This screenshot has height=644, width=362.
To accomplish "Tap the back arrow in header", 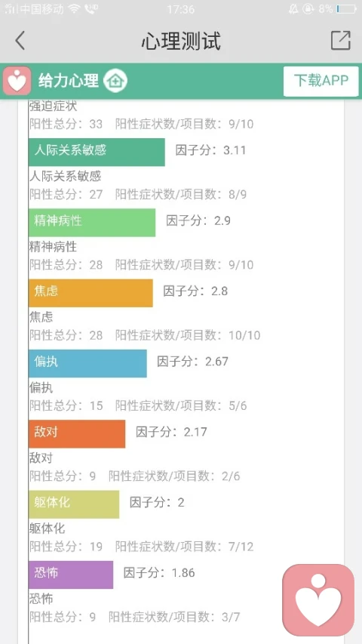I will point(20,40).
